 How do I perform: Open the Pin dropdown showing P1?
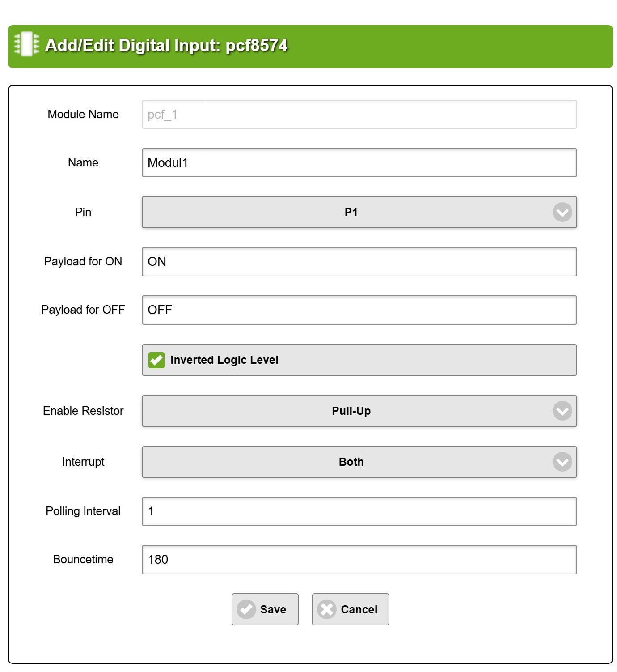[351, 212]
